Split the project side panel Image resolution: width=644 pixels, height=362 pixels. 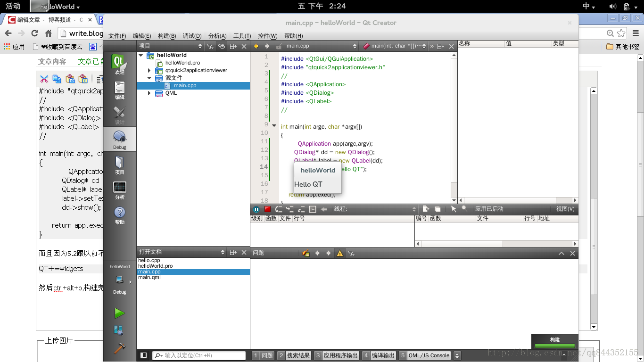tap(233, 46)
